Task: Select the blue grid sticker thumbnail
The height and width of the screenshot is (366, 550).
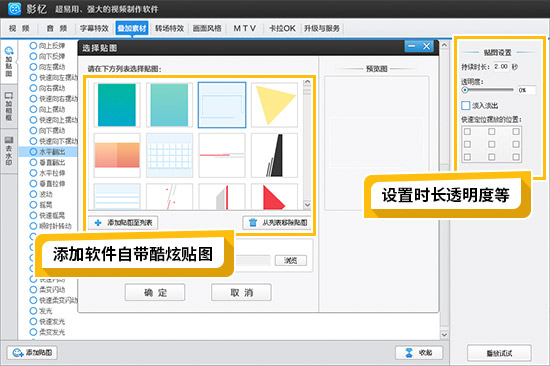Action: click(169, 155)
